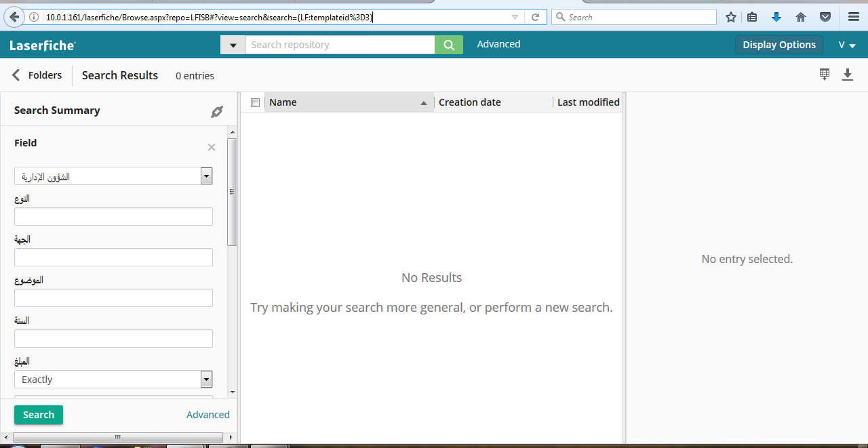Open Firefox home page icon

pyautogui.click(x=801, y=17)
